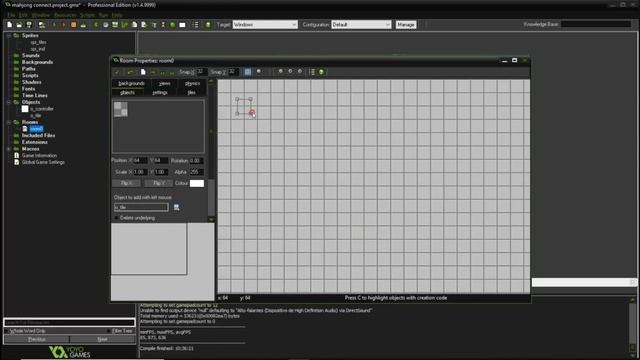Click the Next search button
640x360 pixels.
[102, 339]
